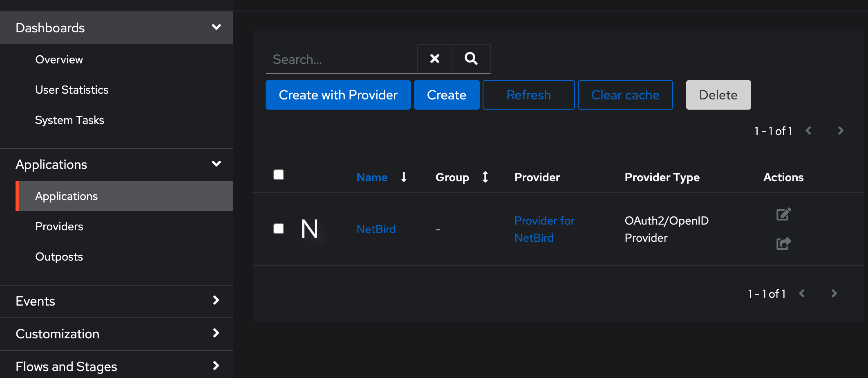Select the NetBird row checkbox

tap(278, 229)
